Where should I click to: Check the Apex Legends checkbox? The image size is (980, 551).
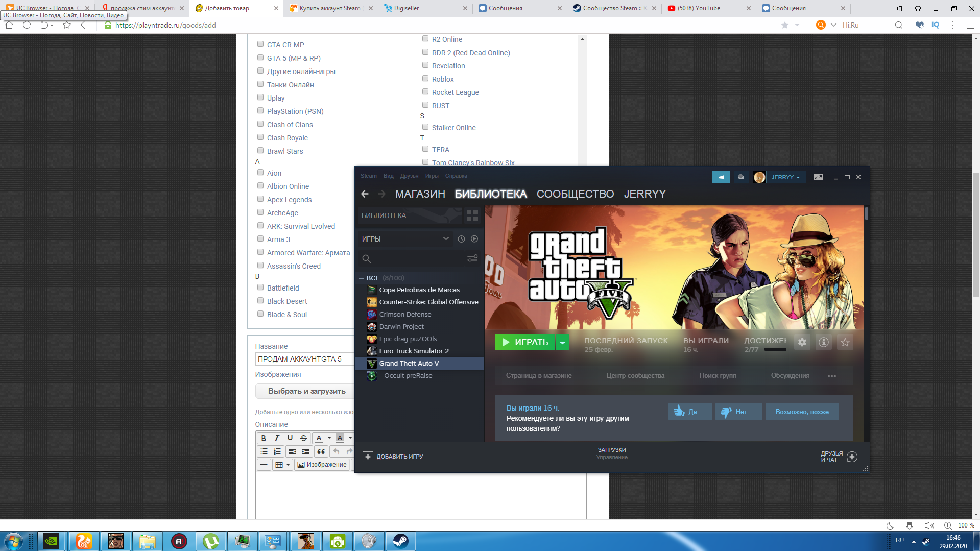260,199
